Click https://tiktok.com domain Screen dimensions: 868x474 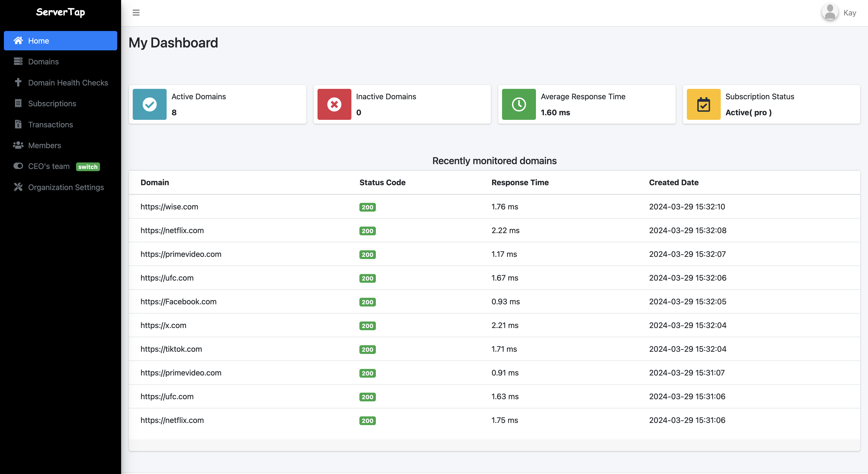point(171,349)
